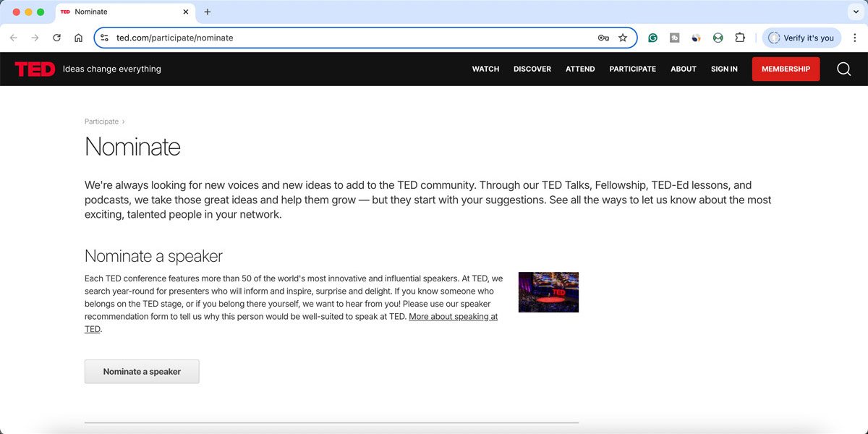
Task: Click the Ideas change everything tagline
Action: tap(112, 69)
